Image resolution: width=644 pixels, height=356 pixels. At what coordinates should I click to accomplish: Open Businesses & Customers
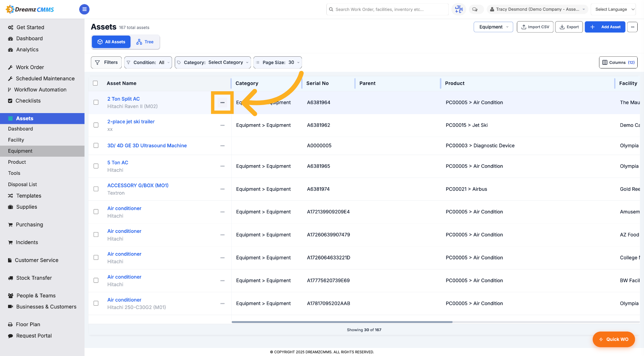tap(46, 307)
